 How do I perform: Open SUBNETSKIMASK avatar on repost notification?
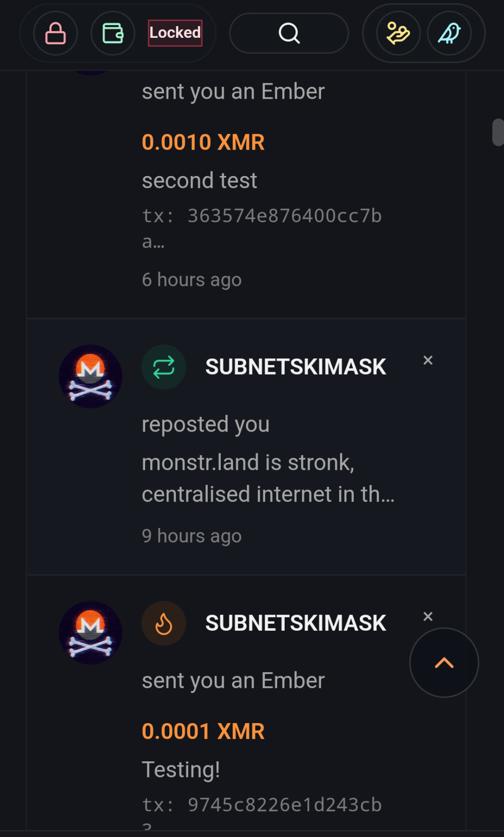click(91, 377)
